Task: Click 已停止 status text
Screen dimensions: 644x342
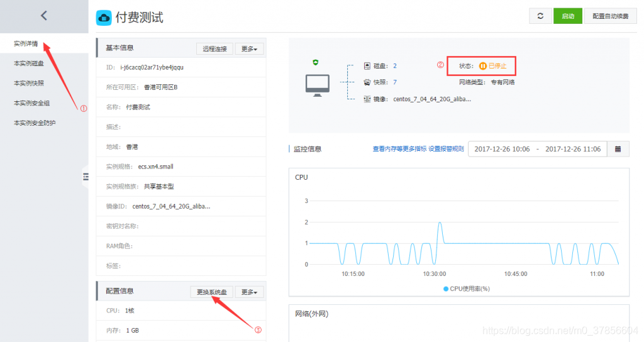Action: 497,65
